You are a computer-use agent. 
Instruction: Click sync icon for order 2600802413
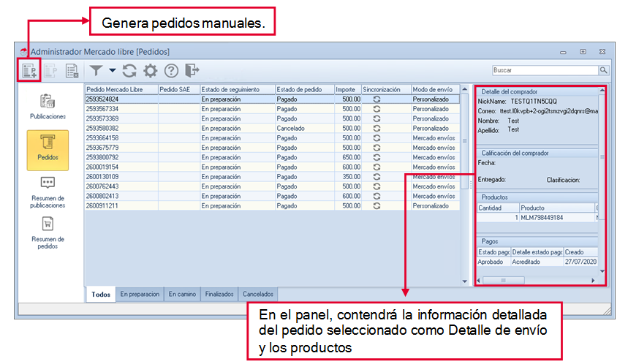point(377,196)
